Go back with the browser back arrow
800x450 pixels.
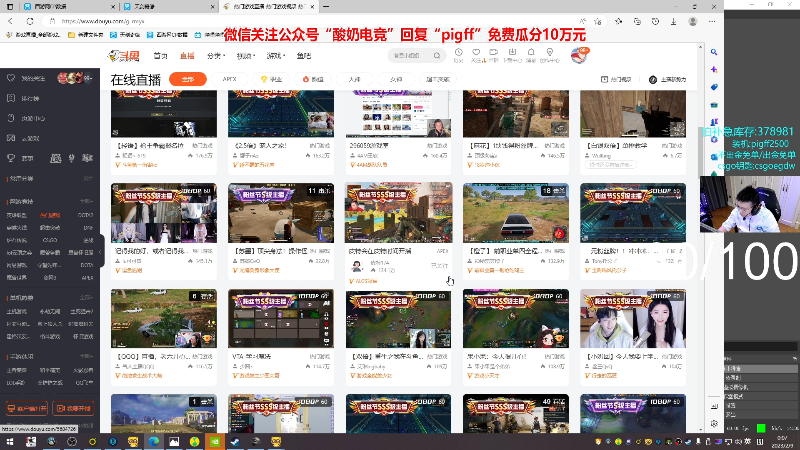(x=11, y=21)
